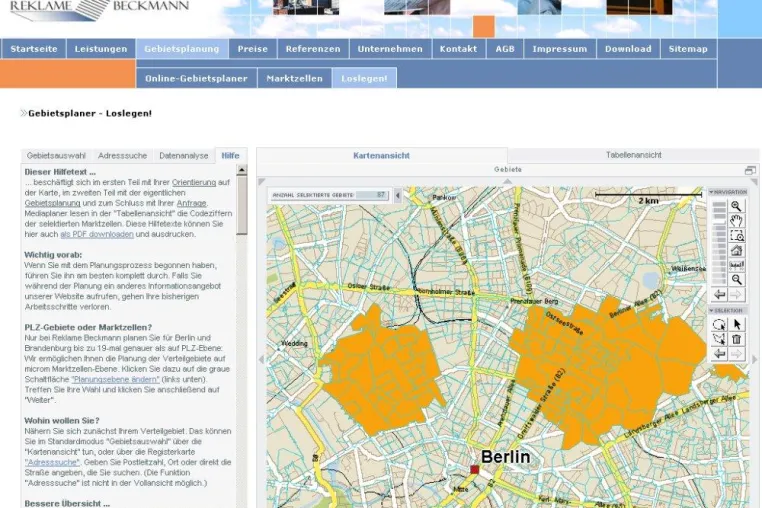Select the zoom in magnifier tool

tap(737, 206)
